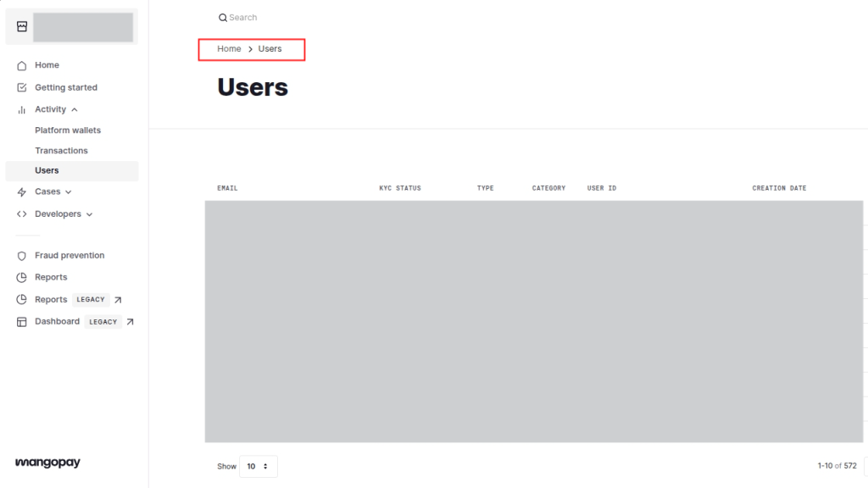Select Platform wallets in the sidebar
Screen dimensions: 868x488
pyautogui.click(x=68, y=130)
